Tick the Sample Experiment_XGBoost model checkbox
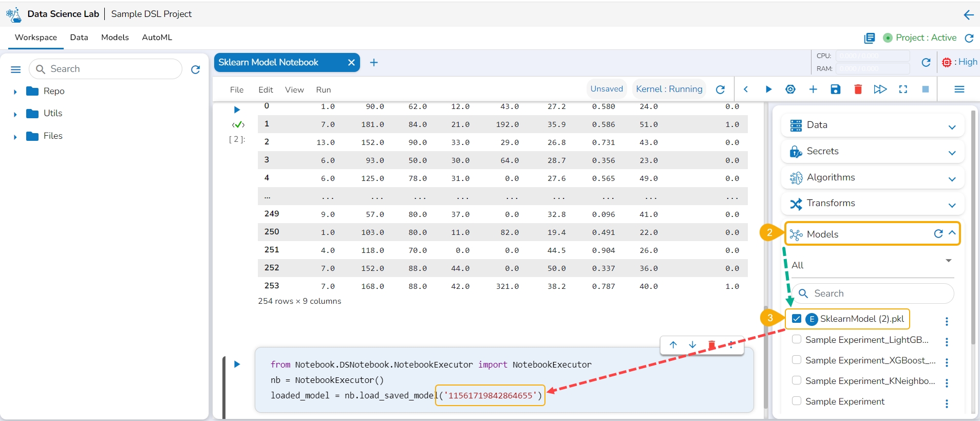This screenshot has height=421, width=980. tap(796, 360)
